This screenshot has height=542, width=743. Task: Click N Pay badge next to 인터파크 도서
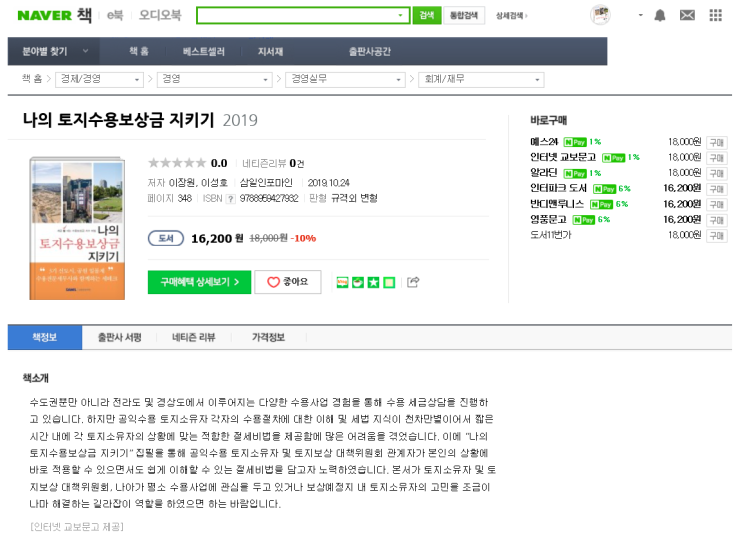(x=605, y=189)
